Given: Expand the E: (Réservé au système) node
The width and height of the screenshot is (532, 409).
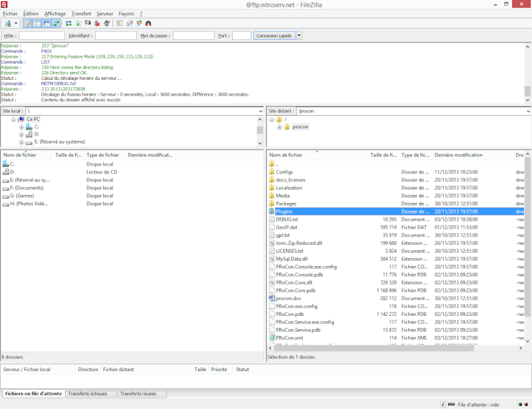Looking at the screenshot, I should pyautogui.click(x=21, y=142).
